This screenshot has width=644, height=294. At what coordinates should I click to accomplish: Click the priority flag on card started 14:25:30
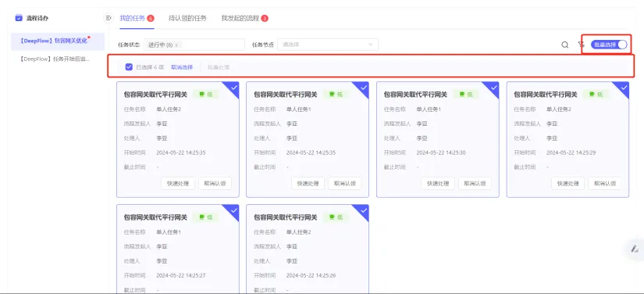[x=462, y=94]
